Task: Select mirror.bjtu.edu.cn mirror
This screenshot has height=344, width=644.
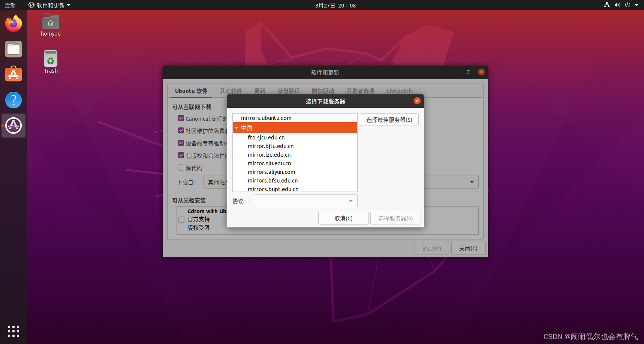Action: pos(295,146)
